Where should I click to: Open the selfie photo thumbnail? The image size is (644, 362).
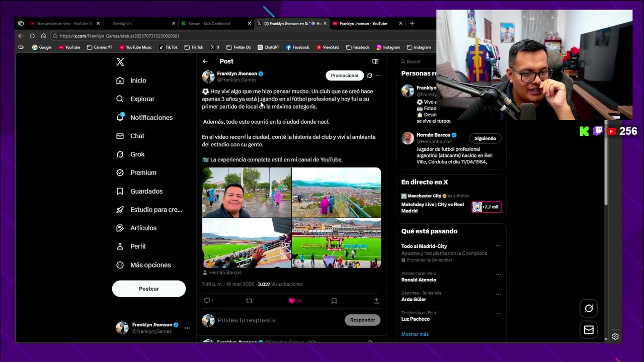click(247, 193)
